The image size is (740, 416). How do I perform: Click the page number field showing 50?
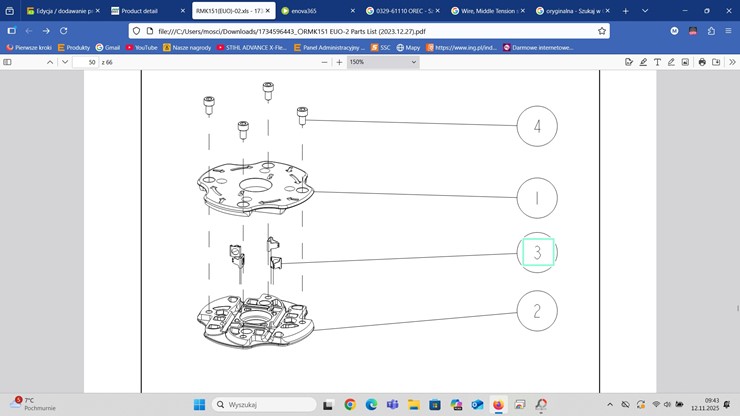(x=85, y=62)
